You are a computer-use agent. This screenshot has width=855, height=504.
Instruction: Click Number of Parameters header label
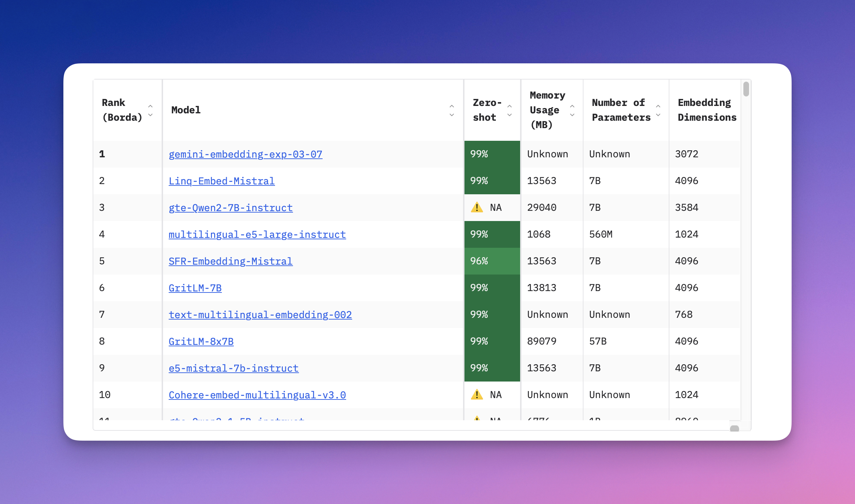[x=621, y=110]
